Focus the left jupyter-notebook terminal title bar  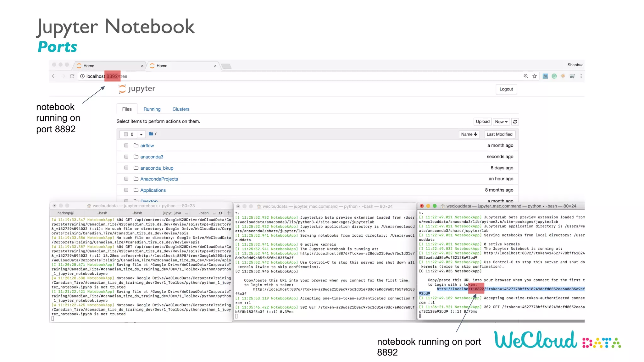click(x=141, y=206)
